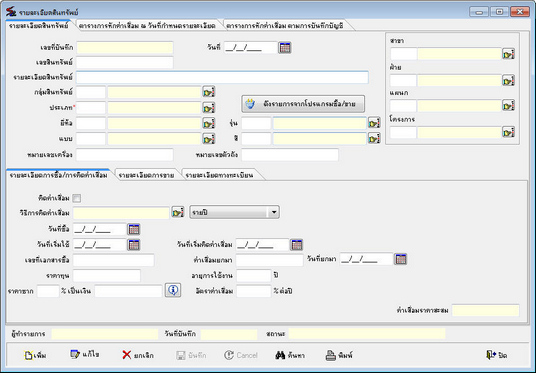Click the วันที่ date field at top
Screen dimensions: 536x373
251,48
